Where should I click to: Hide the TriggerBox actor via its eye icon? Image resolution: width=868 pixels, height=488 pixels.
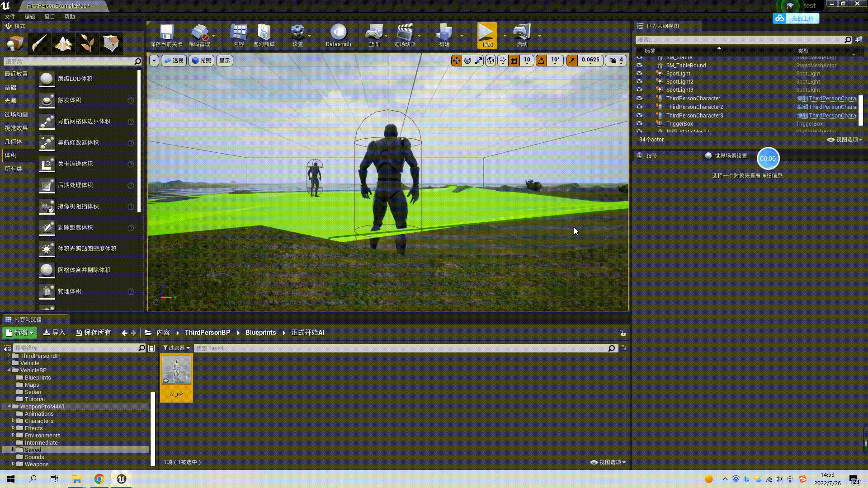(639, 123)
